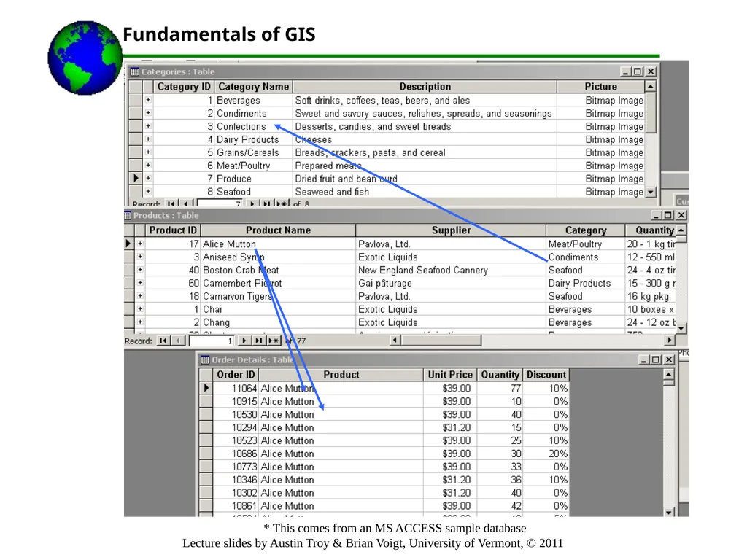Image resolution: width=747 pixels, height=560 pixels.
Task: Expand the Boston Crab Meat product row
Action: (140, 270)
